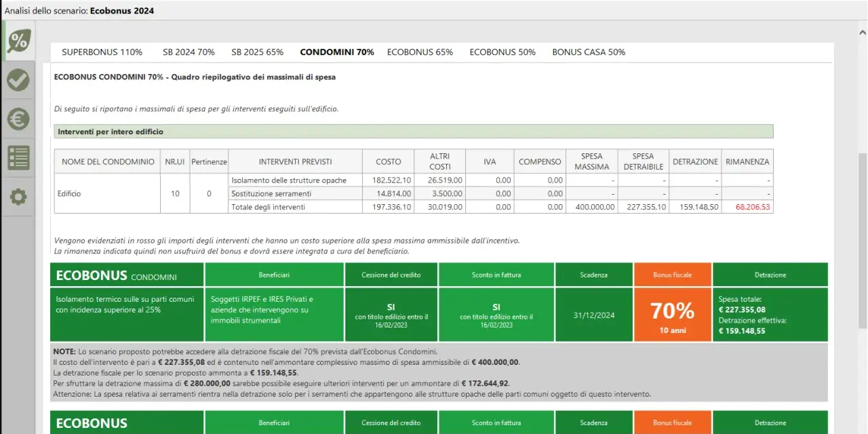The width and height of the screenshot is (868, 434).
Task: Open the percent leaf incentives sidebar icon
Action: pos(18,41)
